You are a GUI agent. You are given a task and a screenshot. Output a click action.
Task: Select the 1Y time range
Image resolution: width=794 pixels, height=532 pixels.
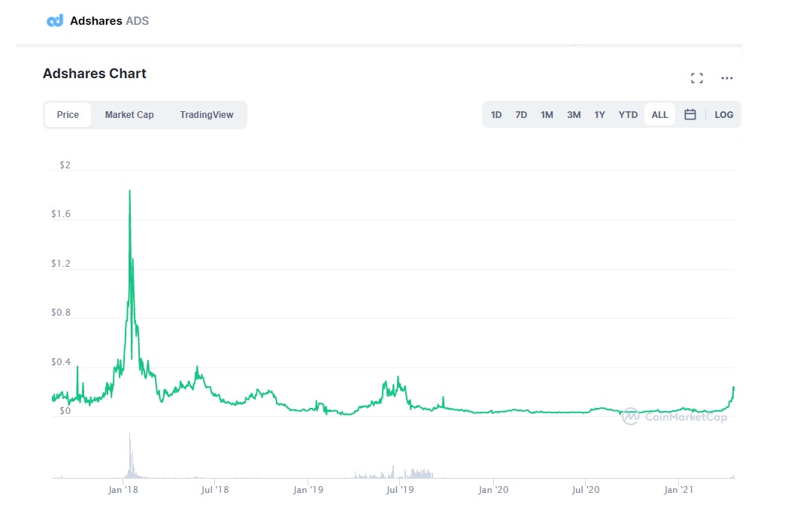(x=599, y=115)
